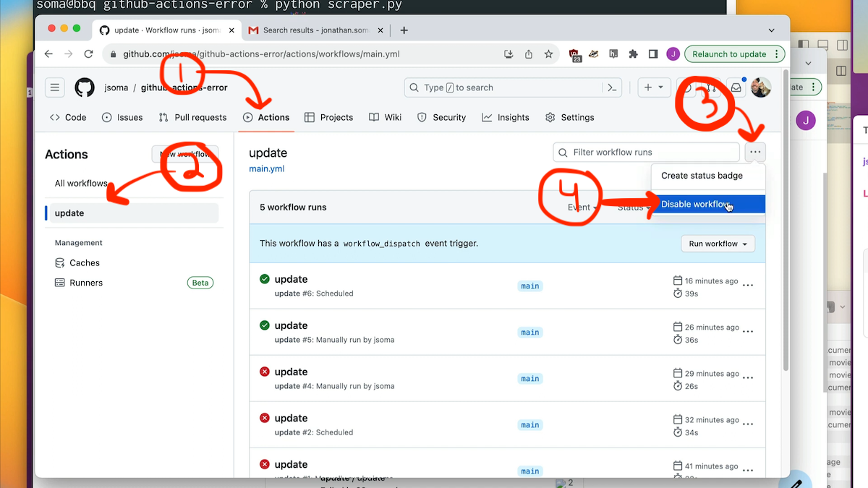Open the global navigation hamburger menu

pyautogui.click(x=54, y=87)
